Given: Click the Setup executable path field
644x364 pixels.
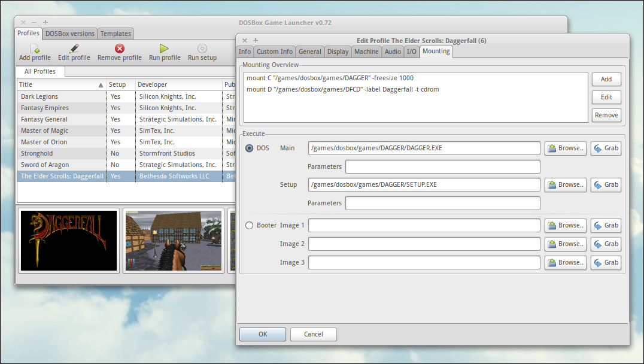Looking at the screenshot, I should pos(424,185).
